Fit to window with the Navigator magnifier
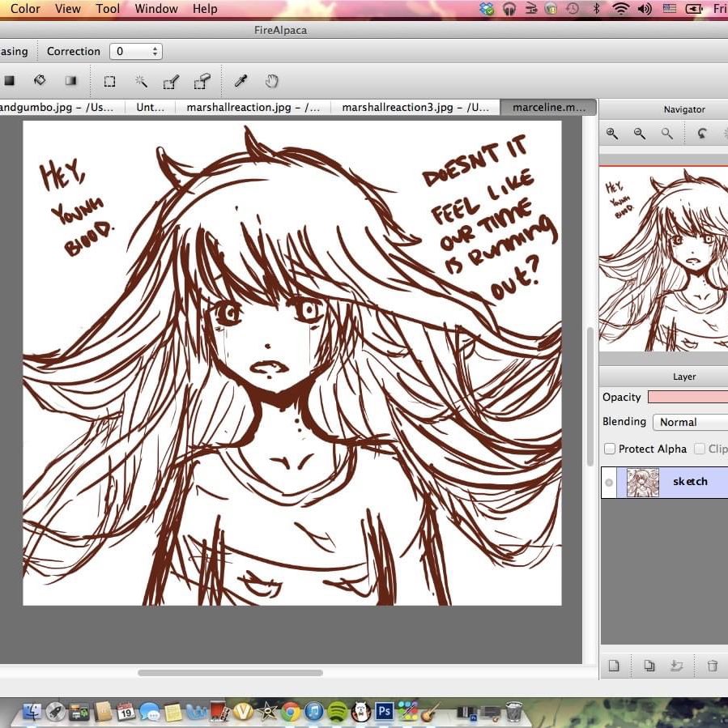 pyautogui.click(x=666, y=134)
